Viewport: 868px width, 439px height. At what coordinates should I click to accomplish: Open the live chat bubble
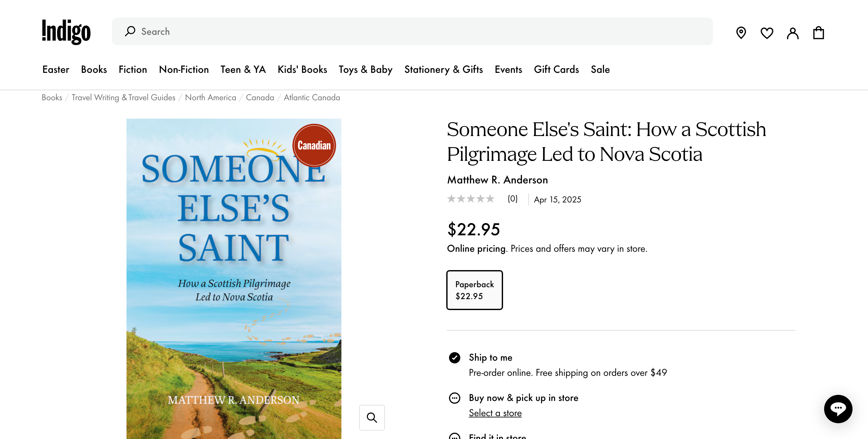point(838,409)
